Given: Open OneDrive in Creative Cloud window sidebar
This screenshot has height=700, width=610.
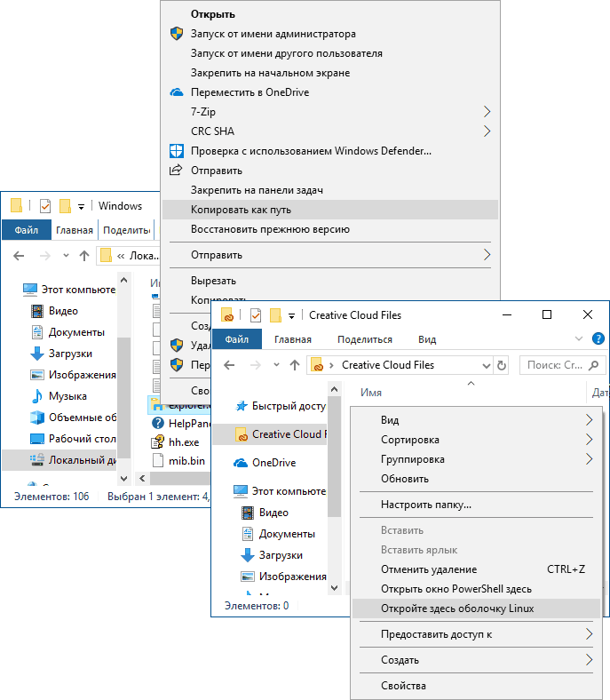Looking at the screenshot, I should [265, 463].
